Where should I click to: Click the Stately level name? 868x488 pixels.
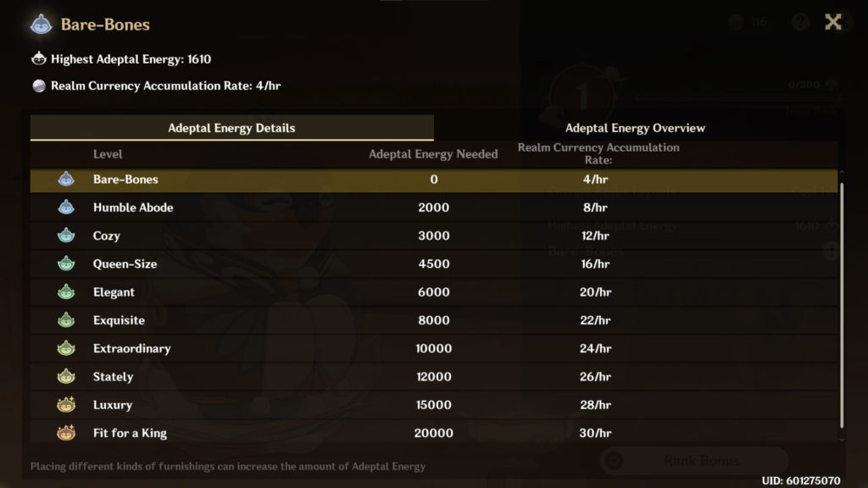tap(113, 377)
